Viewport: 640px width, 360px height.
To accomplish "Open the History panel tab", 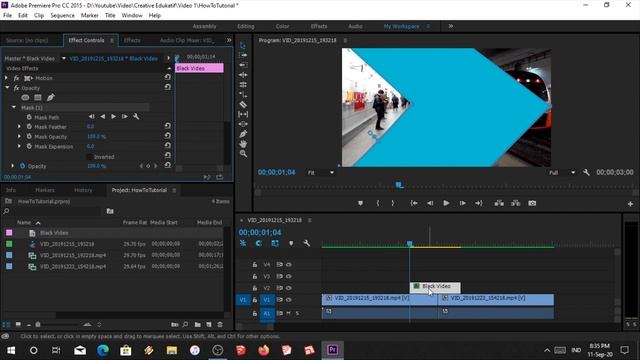I will (83, 190).
